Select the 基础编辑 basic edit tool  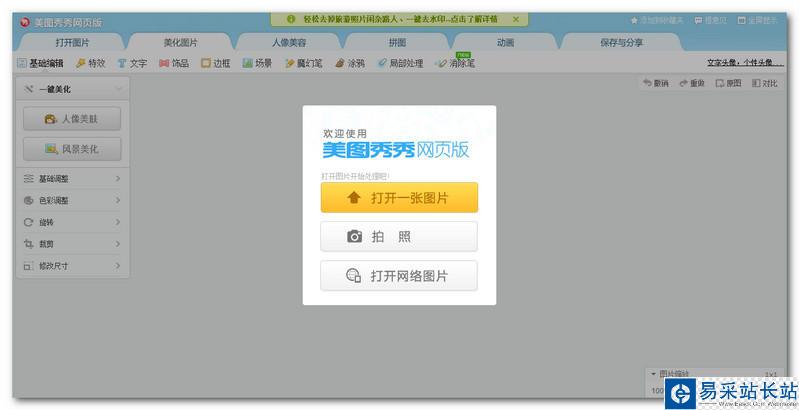(x=41, y=63)
